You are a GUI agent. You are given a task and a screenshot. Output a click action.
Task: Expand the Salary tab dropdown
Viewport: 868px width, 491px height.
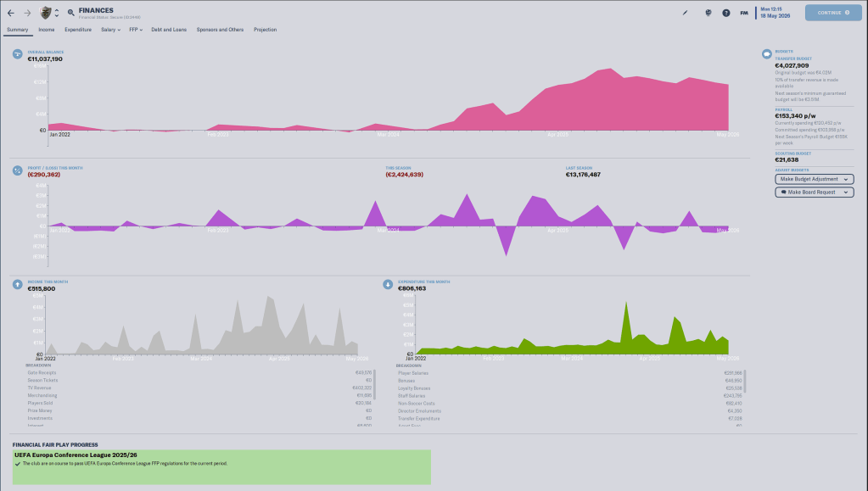(110, 30)
